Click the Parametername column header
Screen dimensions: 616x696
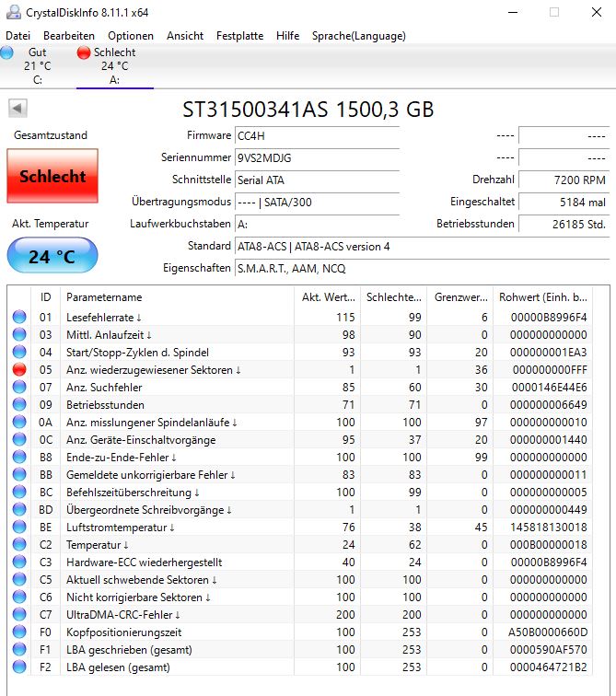coord(177,297)
